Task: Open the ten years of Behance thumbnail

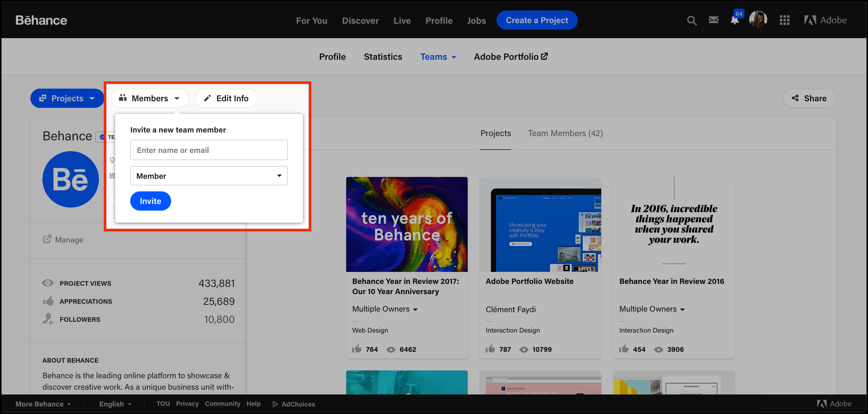Action: pyautogui.click(x=407, y=224)
